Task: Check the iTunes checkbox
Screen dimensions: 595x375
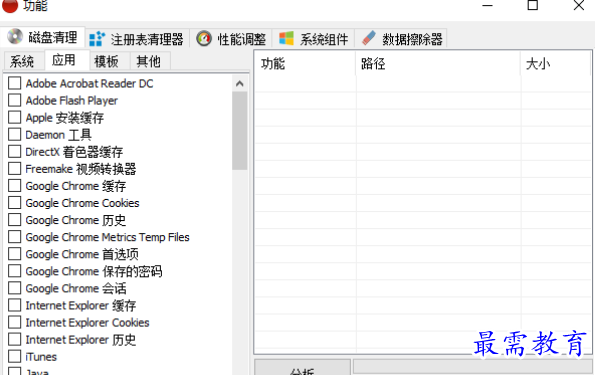Action: pos(14,356)
